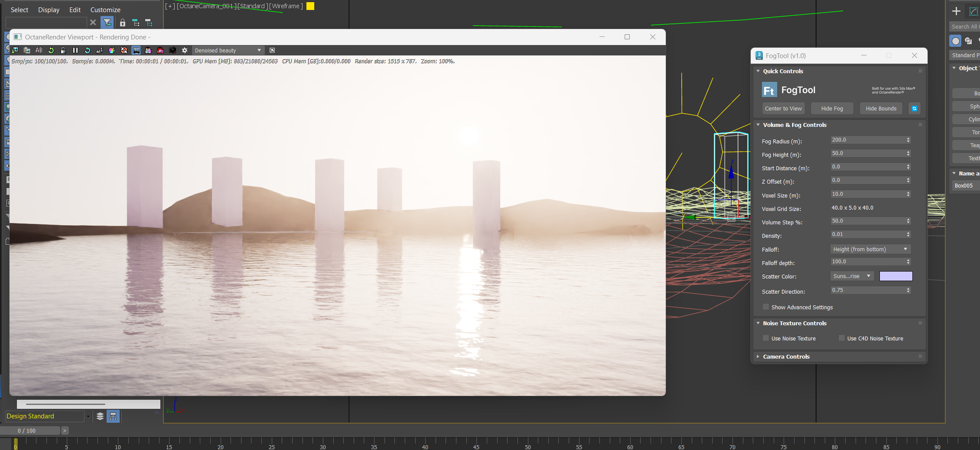This screenshot has width=980, height=450.
Task: Click the icon right of Denoised beauty dropdown
Action: point(272,50)
